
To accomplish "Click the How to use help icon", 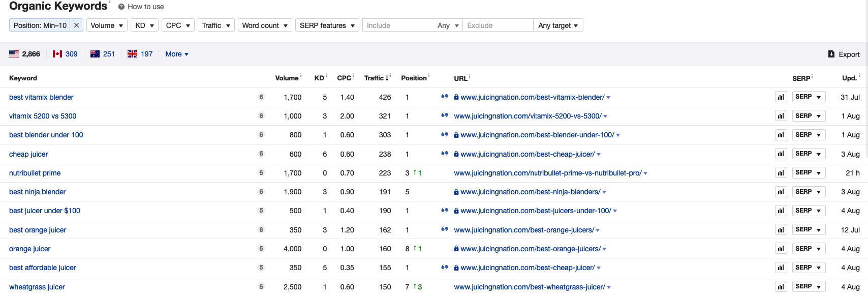I will (121, 7).
